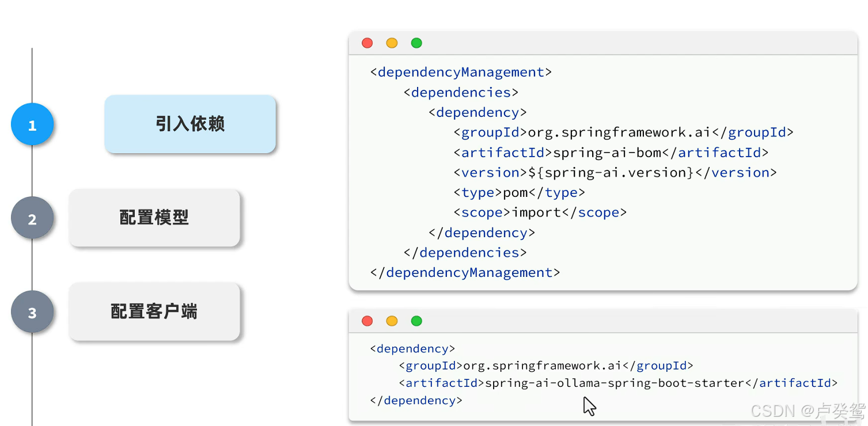Select the 配置客户端 step box

click(154, 312)
